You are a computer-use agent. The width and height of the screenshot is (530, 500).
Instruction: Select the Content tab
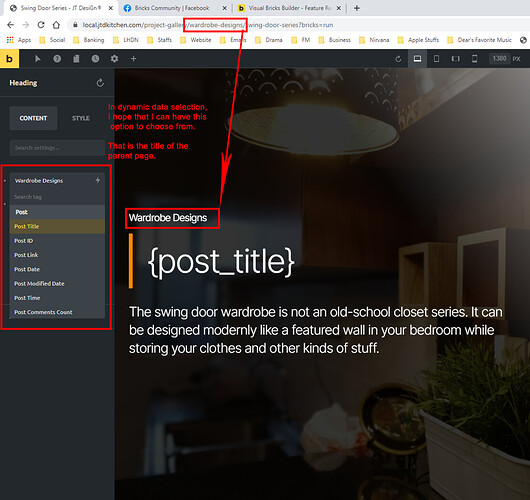(x=33, y=118)
